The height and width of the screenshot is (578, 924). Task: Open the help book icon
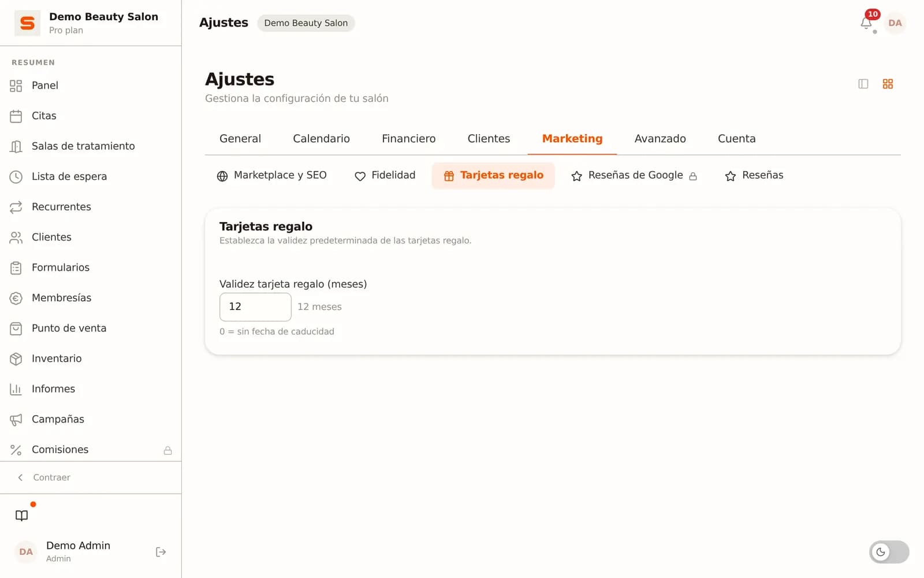[22, 516]
